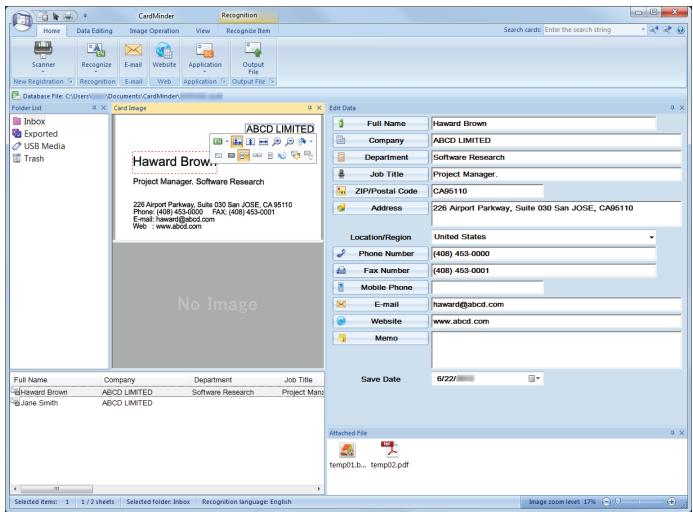
Task: Click zoom in plus icon in status bar
Action: tap(671, 501)
